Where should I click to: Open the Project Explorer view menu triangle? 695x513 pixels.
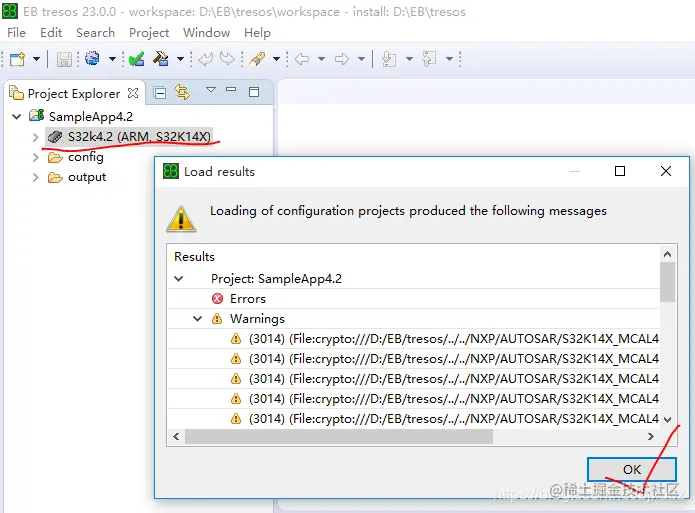coord(211,90)
